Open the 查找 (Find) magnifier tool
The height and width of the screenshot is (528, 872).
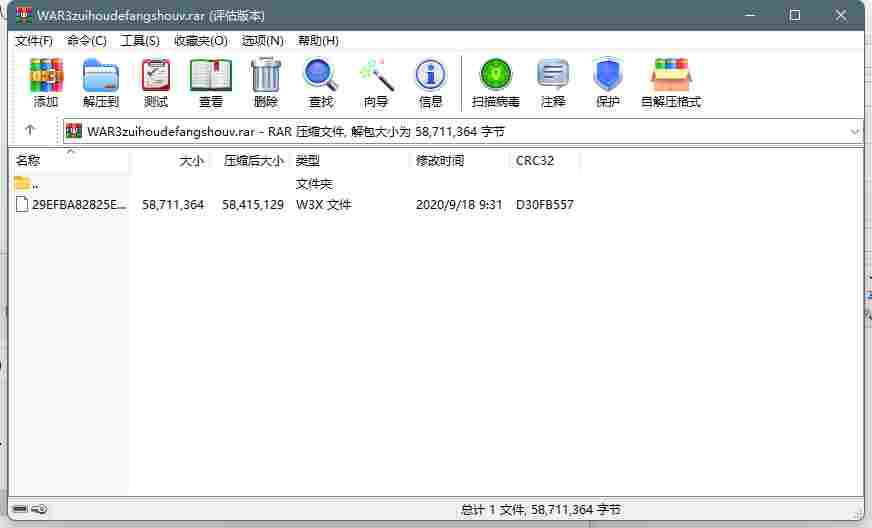coord(321,83)
